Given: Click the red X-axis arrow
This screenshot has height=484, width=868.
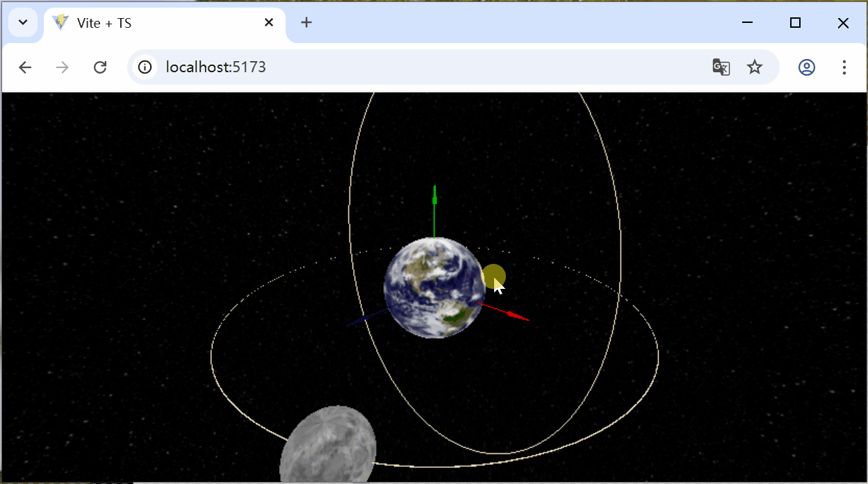Looking at the screenshot, I should (x=505, y=312).
